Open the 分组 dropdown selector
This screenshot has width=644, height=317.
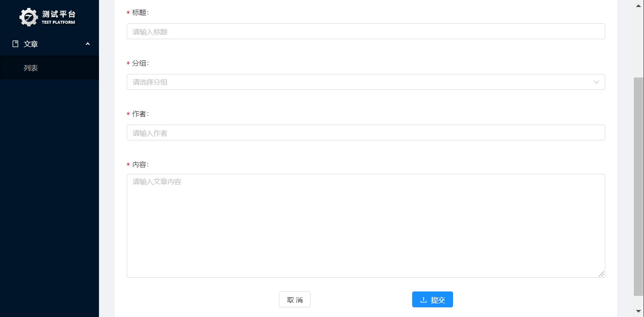point(366,82)
